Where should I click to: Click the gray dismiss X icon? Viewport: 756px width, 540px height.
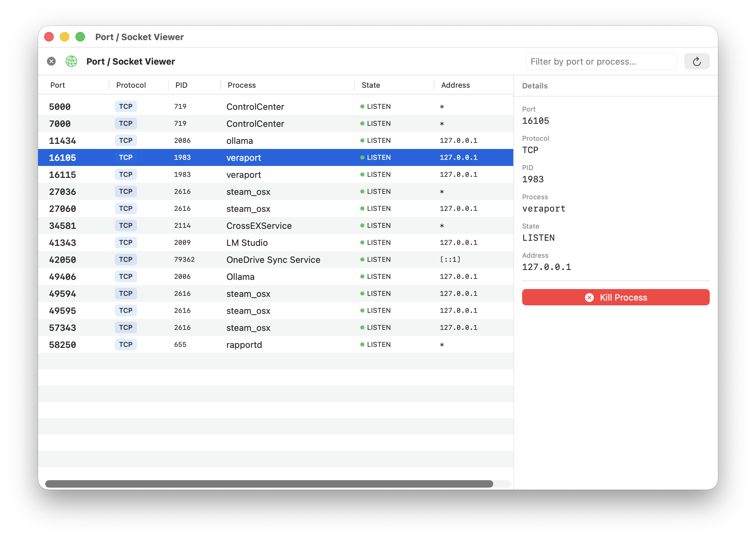click(51, 61)
